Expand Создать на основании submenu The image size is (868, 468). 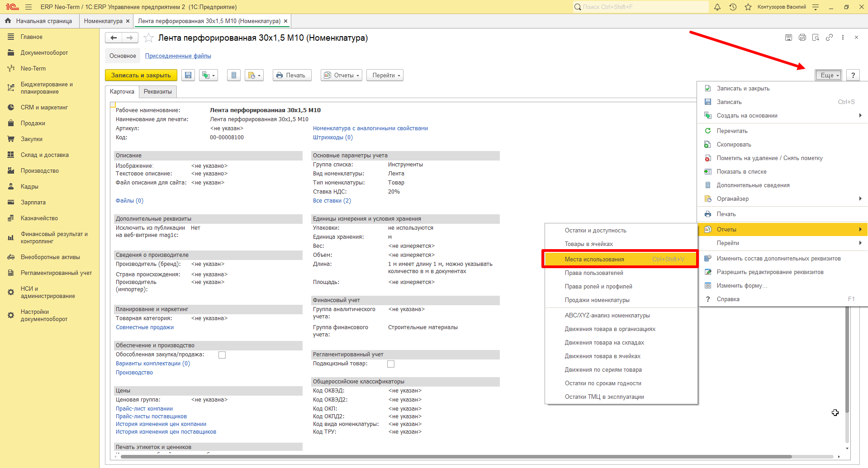pyautogui.click(x=783, y=116)
